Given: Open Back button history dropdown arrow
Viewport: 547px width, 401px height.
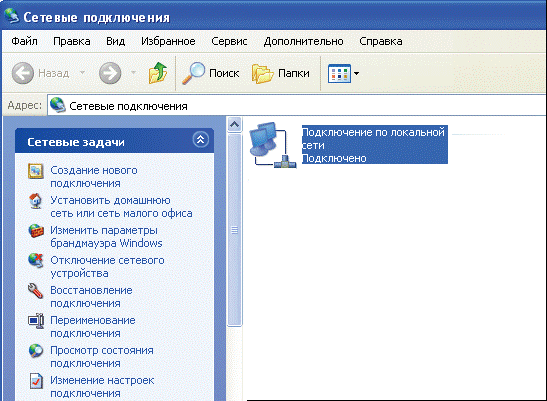Looking at the screenshot, I should tap(82, 73).
